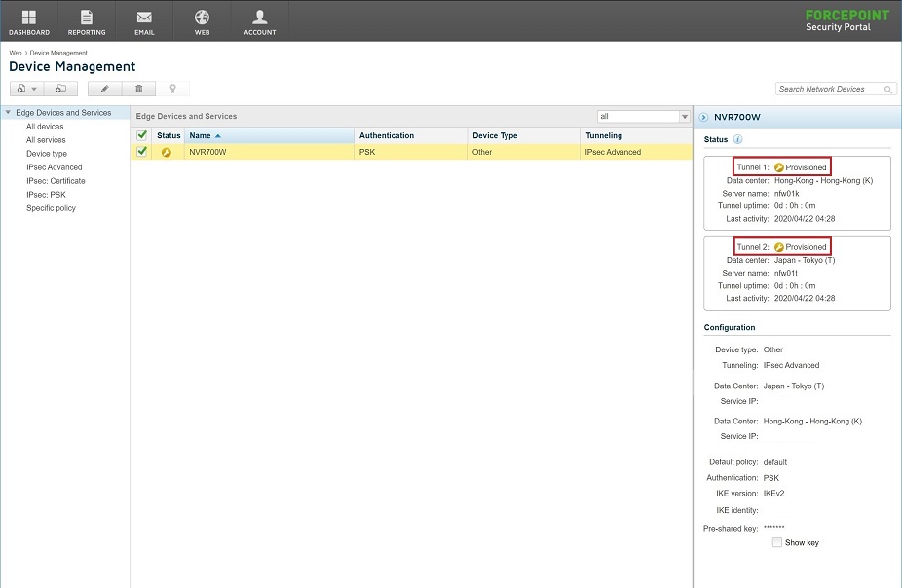Uncheck the NVR700W row checkbox

point(142,152)
